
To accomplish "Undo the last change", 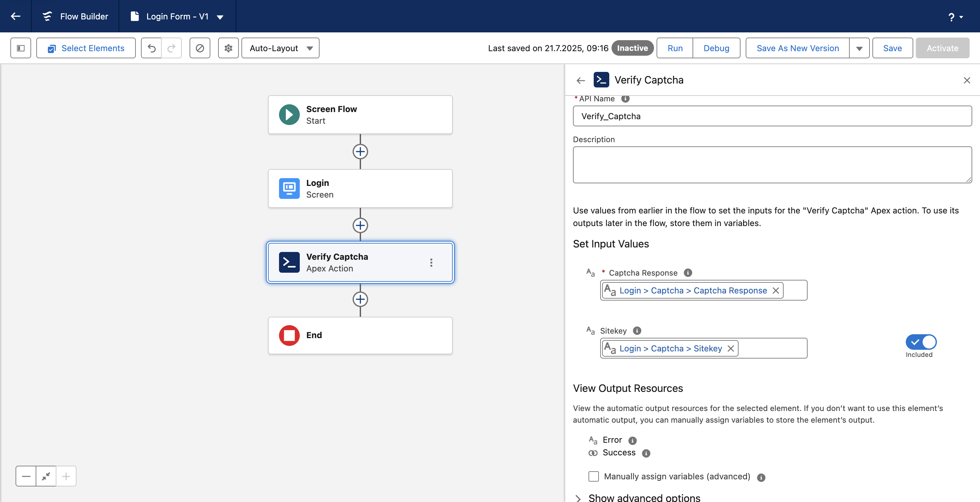I will coord(151,48).
